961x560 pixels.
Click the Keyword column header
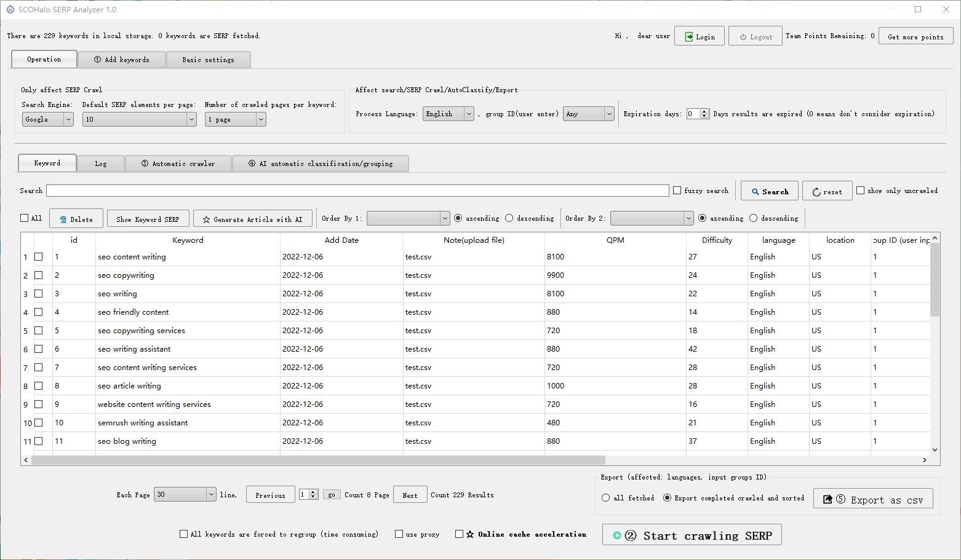point(188,240)
